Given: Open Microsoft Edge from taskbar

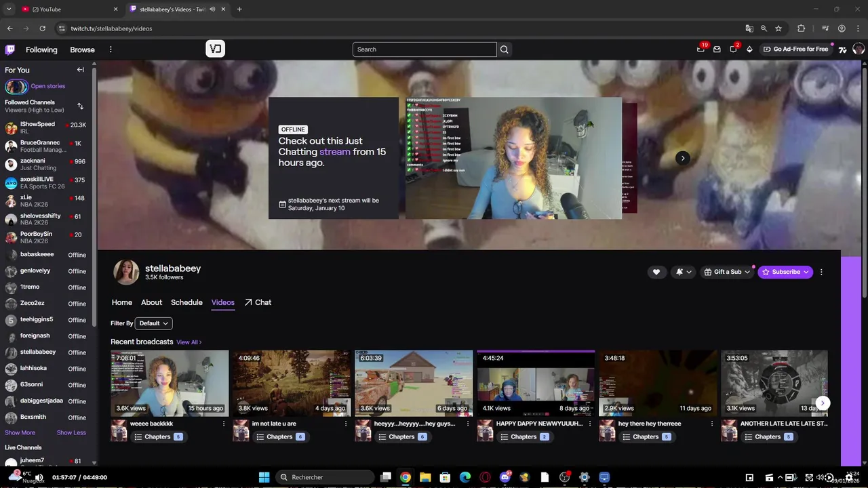Looking at the screenshot, I should pos(465,477).
